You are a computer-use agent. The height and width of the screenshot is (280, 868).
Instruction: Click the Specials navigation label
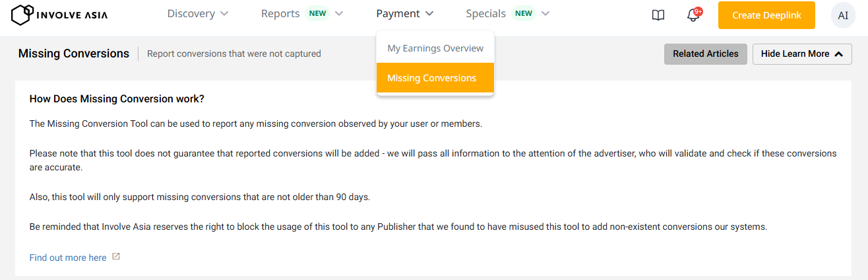(485, 14)
